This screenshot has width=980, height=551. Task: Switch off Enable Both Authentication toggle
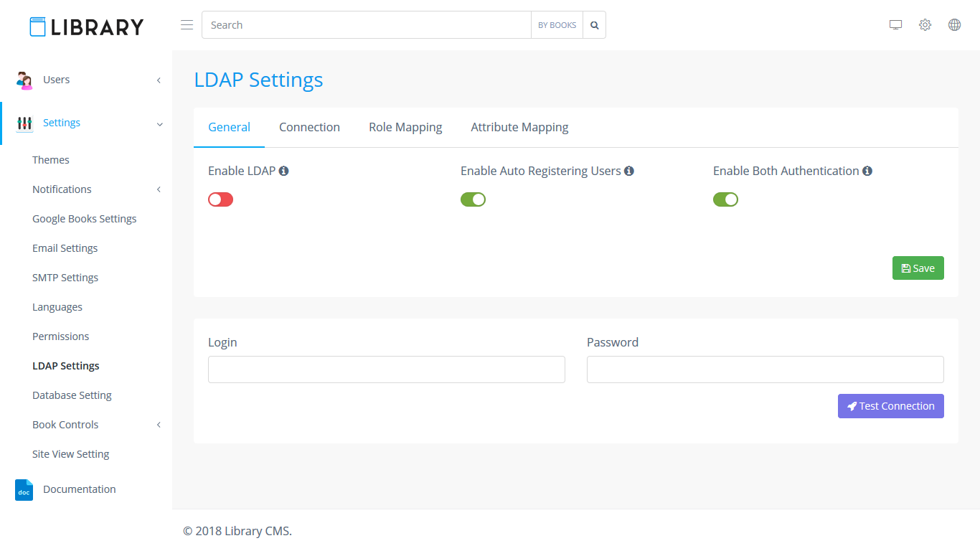725,199
